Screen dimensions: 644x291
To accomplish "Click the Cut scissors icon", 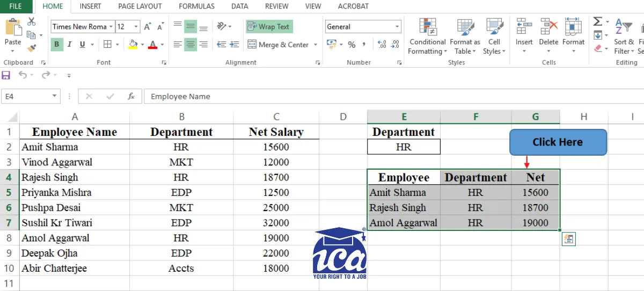I will pyautogui.click(x=31, y=21).
